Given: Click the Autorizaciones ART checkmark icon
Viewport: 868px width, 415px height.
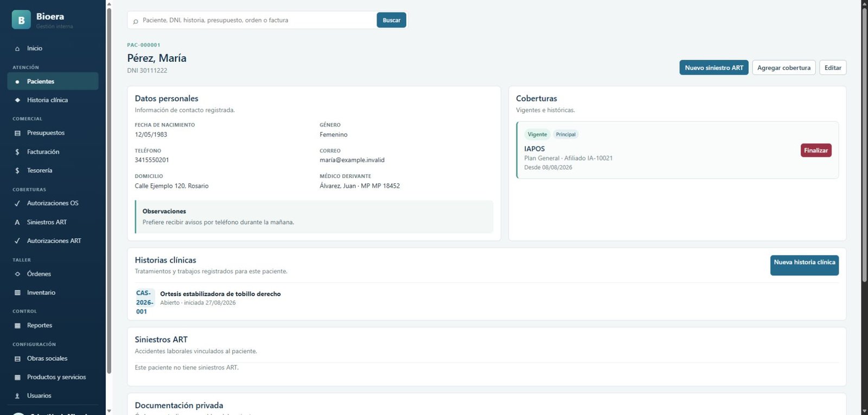Looking at the screenshot, I should point(17,241).
